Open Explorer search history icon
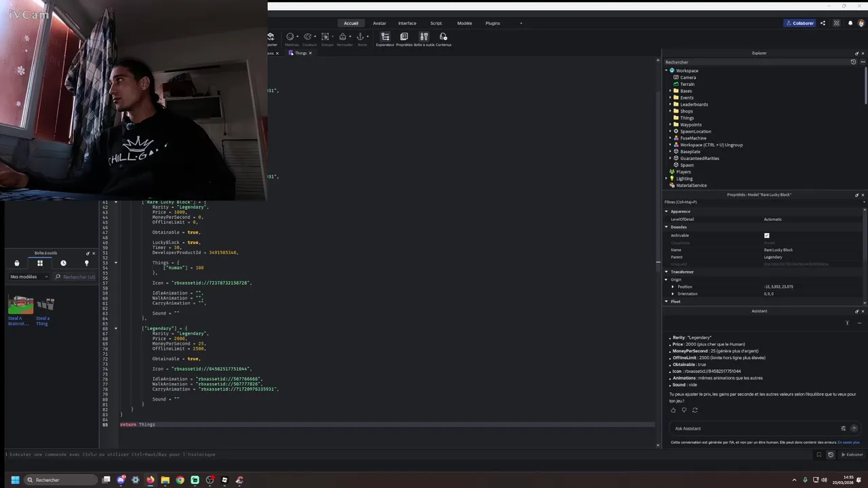Viewport: 868px width, 488px height. click(853, 62)
